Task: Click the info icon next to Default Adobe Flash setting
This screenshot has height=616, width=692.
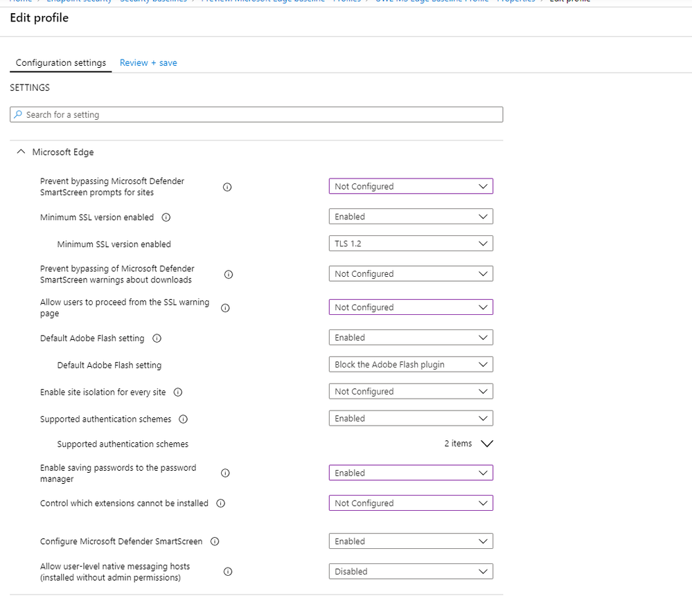Action: click(x=157, y=338)
